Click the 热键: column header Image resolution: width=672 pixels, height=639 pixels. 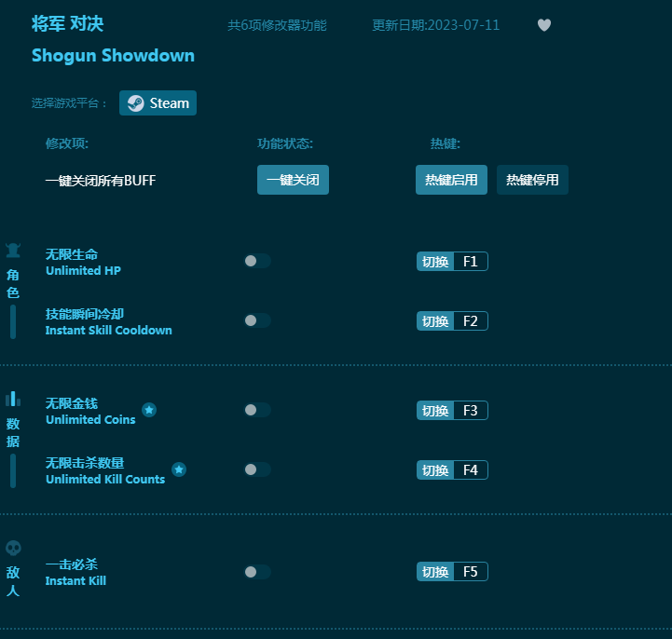pos(446,143)
